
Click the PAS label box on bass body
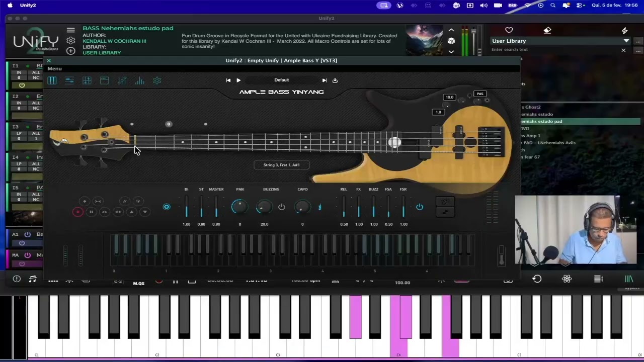(x=480, y=94)
